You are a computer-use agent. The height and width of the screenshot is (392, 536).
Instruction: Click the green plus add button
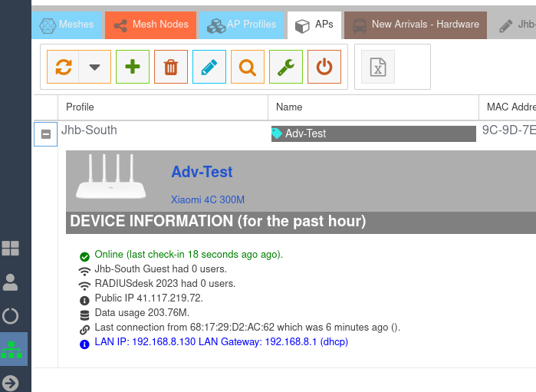[x=133, y=68]
